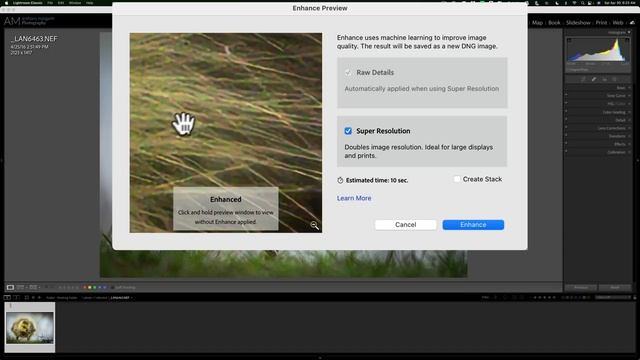
Task: Click the blue Enhance button
Action: 473,224
